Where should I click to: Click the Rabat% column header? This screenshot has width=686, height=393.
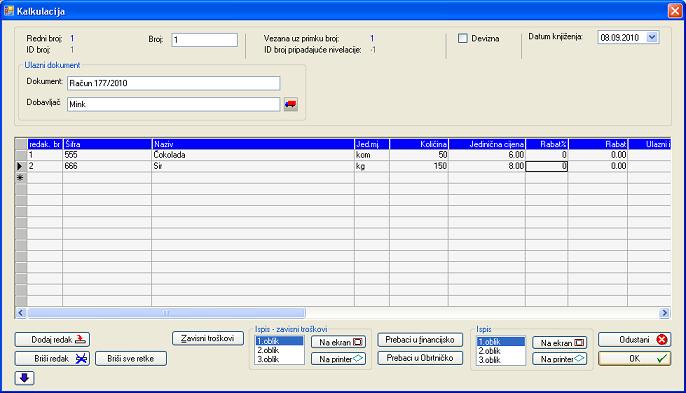tap(547, 144)
